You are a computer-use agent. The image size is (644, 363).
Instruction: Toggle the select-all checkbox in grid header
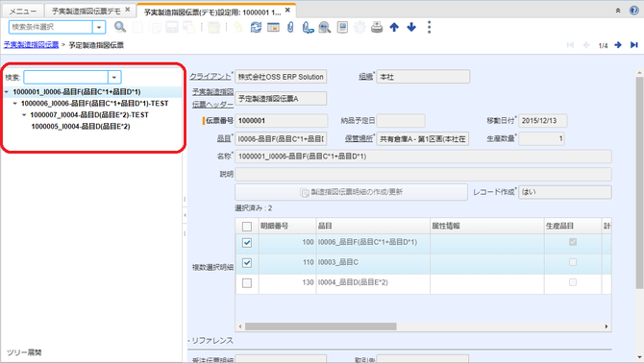247,227
